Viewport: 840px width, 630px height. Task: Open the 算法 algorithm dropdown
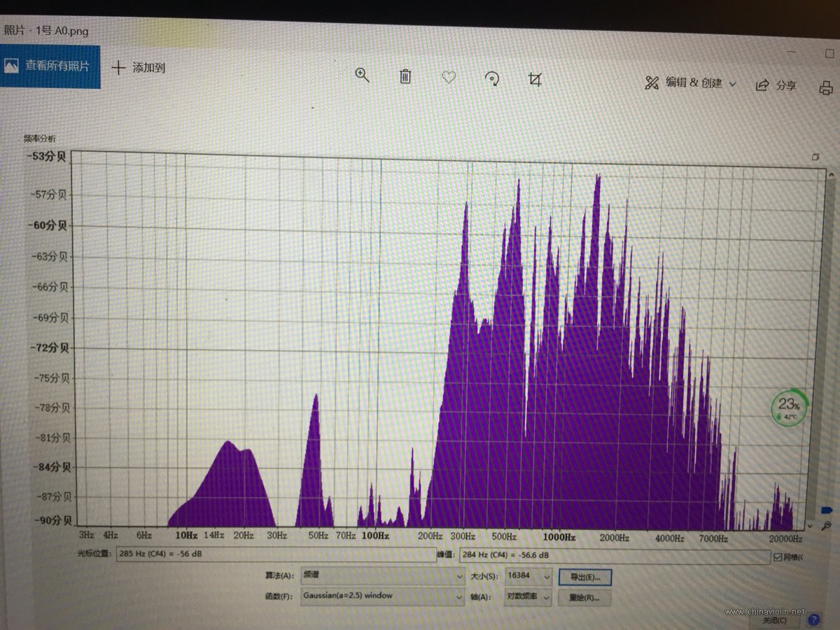382,575
